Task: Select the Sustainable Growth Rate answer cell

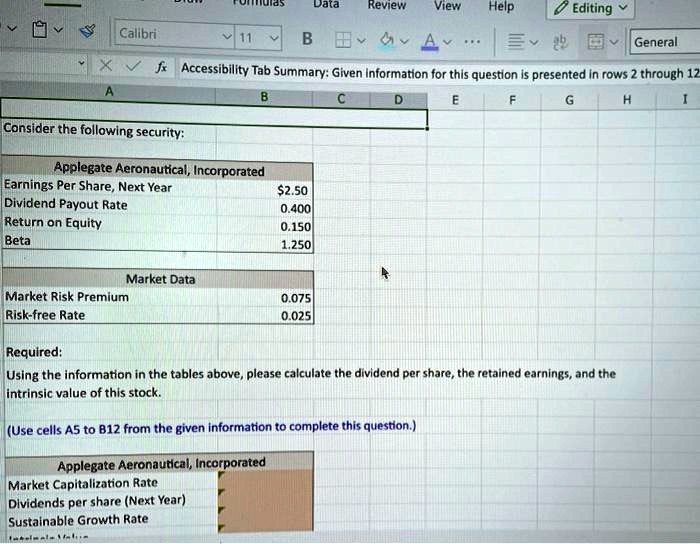Action: coord(266,517)
